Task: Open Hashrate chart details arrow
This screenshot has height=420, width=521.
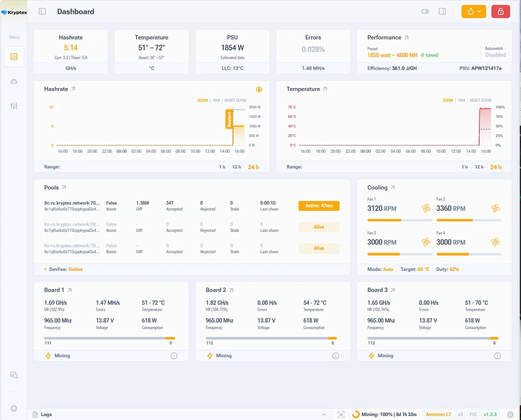Action: point(73,89)
